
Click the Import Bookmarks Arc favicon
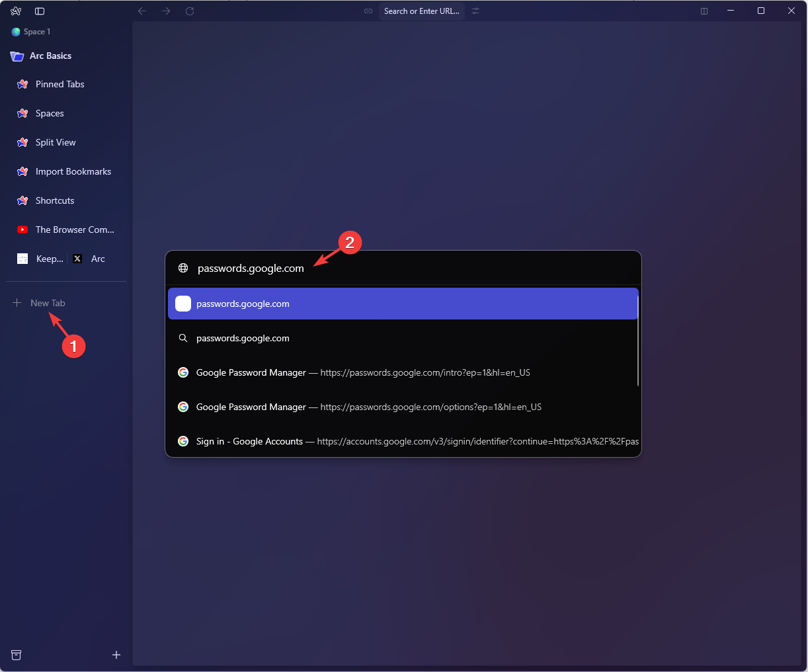pyautogui.click(x=22, y=171)
